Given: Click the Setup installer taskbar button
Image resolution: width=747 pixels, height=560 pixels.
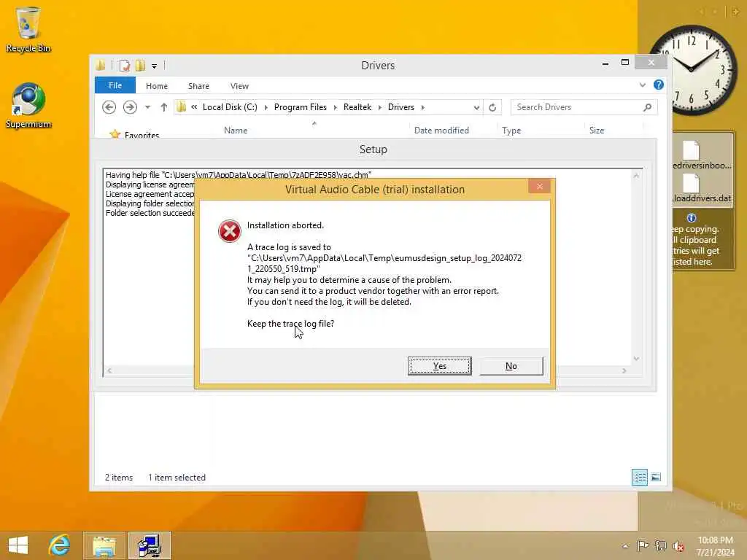Looking at the screenshot, I should coord(149,545).
